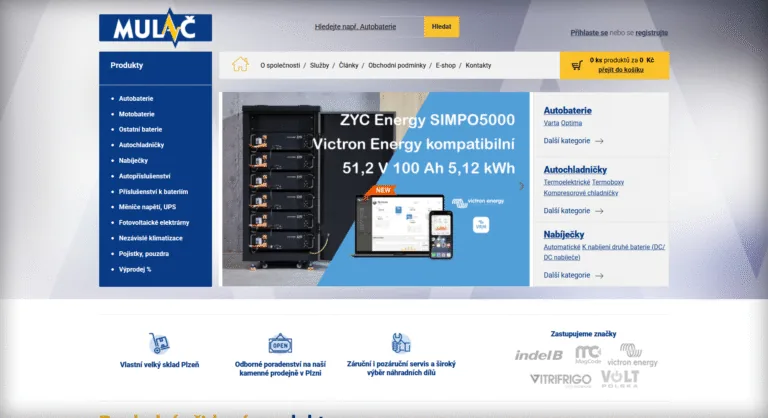Viewport: 768px width, 418px height.
Task: Select Autochladničky in Produkty sidebar
Action: click(x=141, y=145)
